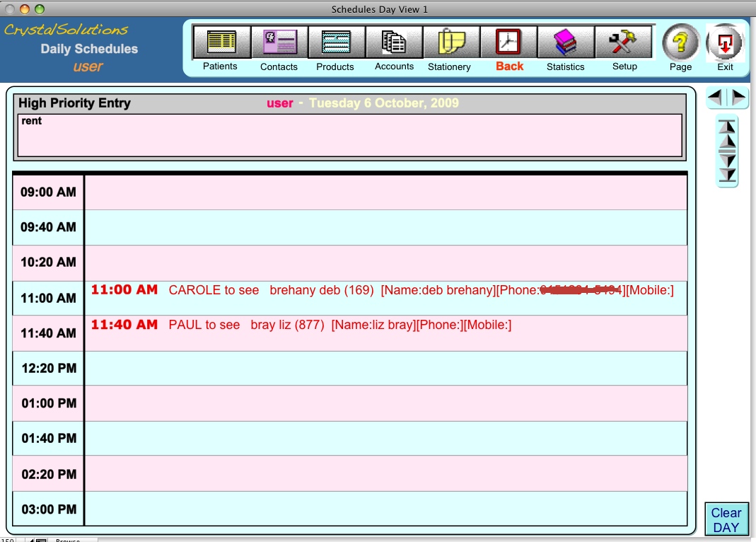Click the Patients label
Screen dimensions: 756x542
click(220, 66)
